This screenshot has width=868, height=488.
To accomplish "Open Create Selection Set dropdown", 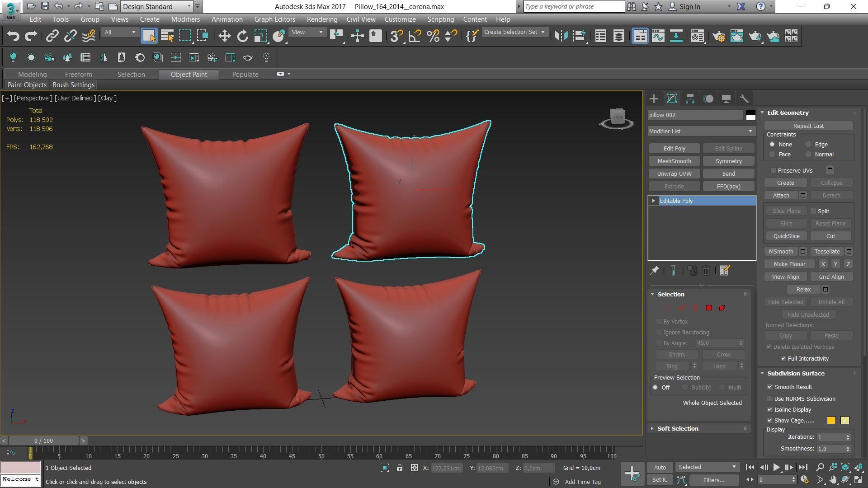I will [x=514, y=32].
